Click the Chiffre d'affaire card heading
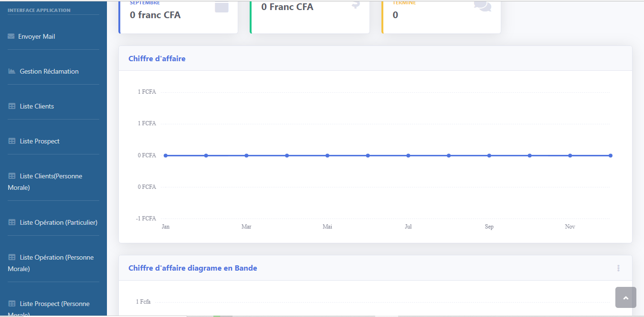This screenshot has width=644, height=317. click(157, 59)
